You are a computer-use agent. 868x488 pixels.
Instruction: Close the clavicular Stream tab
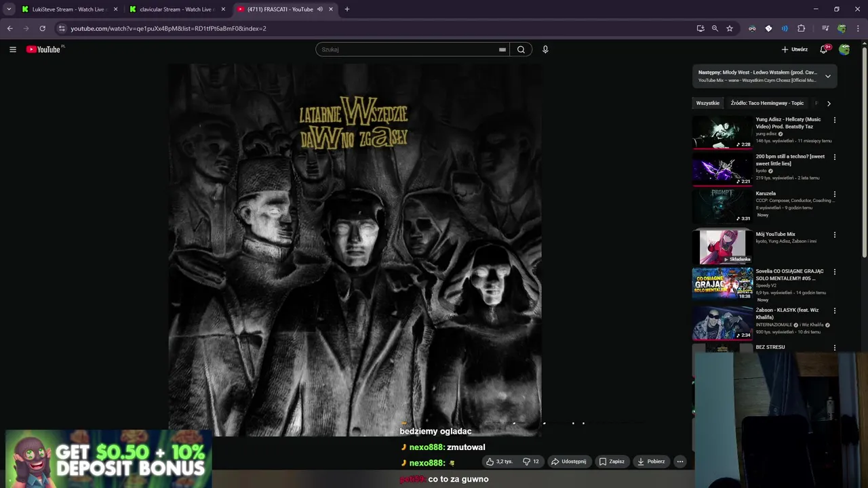[x=223, y=9]
